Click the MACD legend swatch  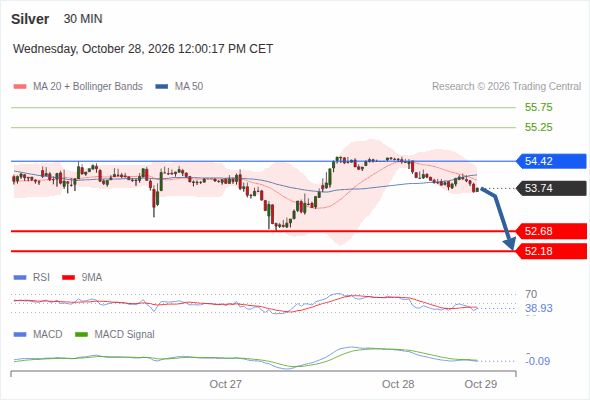click(20, 335)
